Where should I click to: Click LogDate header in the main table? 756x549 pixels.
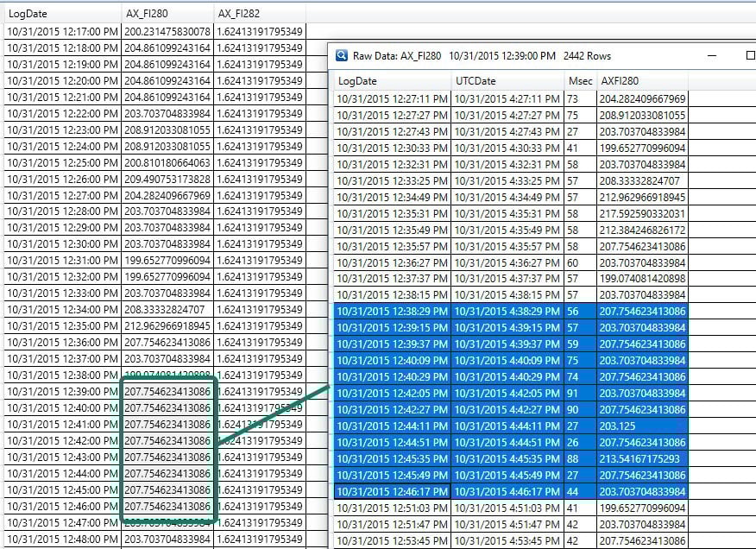coord(63,14)
